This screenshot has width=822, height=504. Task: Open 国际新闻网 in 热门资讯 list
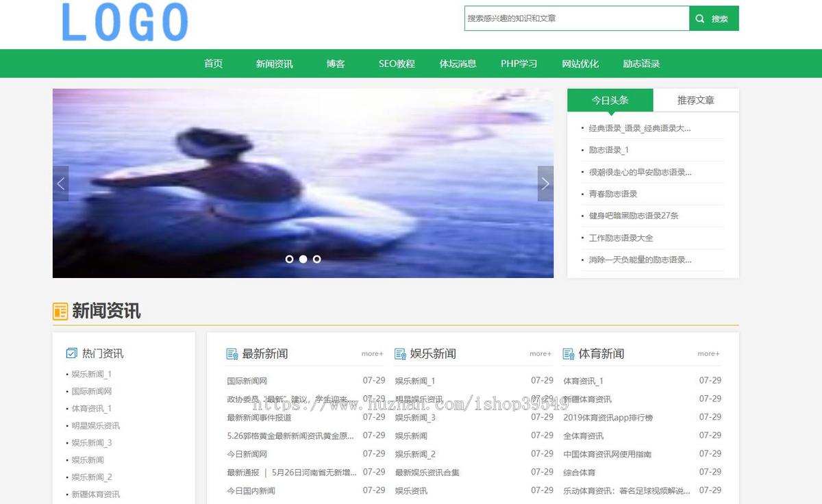point(92,392)
